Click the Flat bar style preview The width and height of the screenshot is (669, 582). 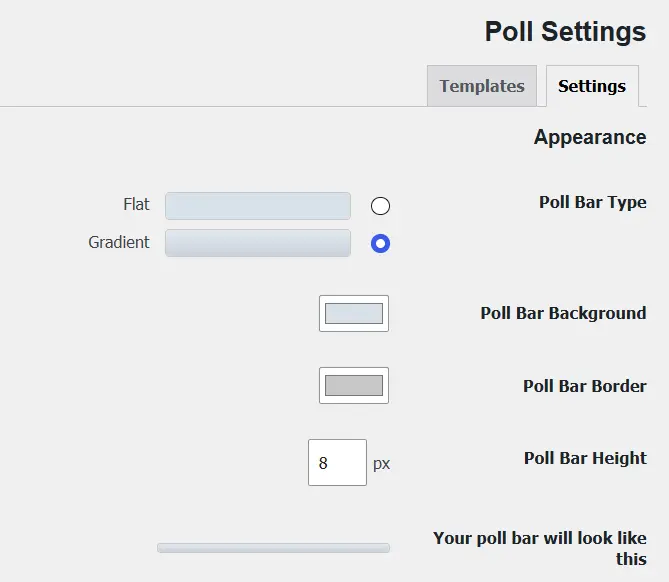pyautogui.click(x=258, y=206)
